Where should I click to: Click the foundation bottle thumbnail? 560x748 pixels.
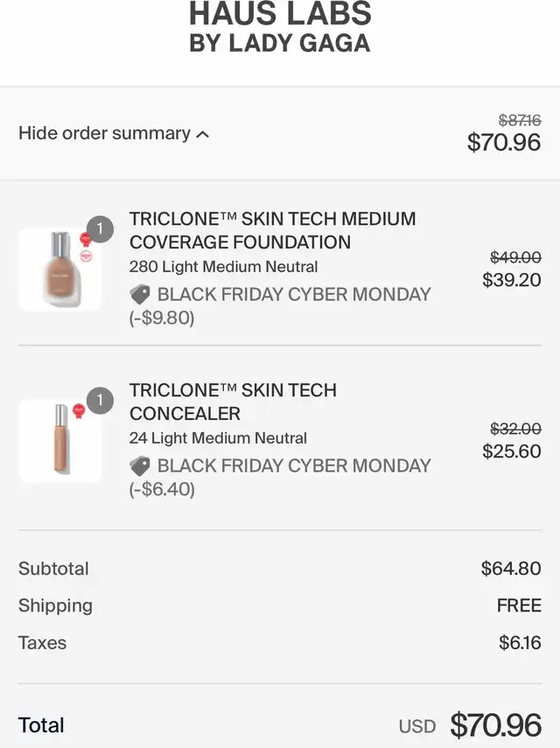pyautogui.click(x=60, y=269)
